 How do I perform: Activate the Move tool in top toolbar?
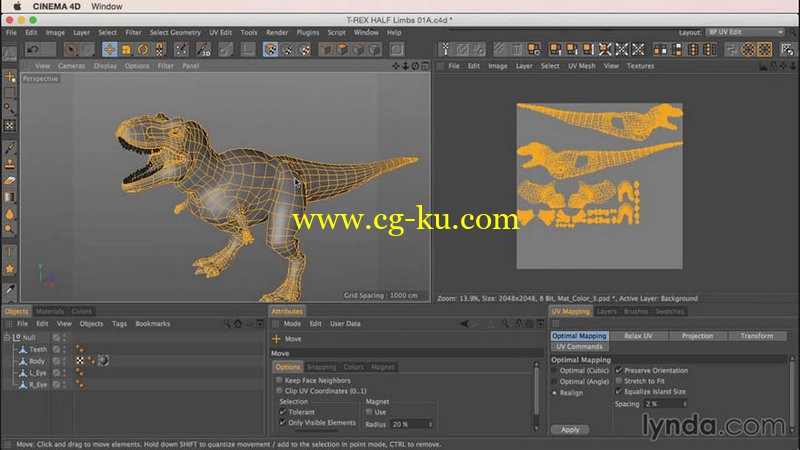pyautogui.click(x=109, y=49)
